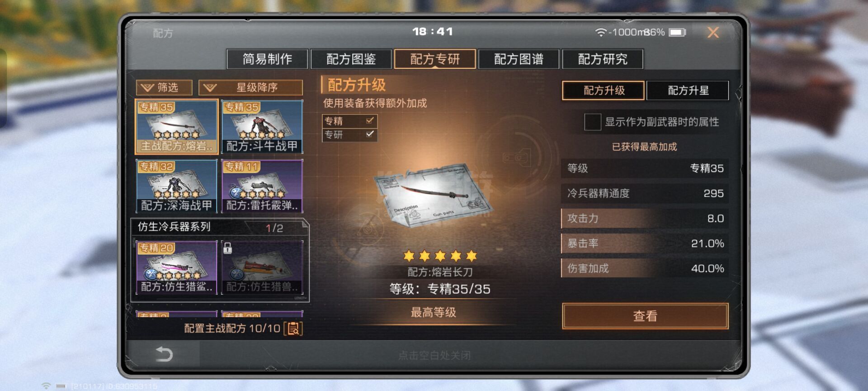
Task: Select the 配方升星 button
Action: pos(688,91)
